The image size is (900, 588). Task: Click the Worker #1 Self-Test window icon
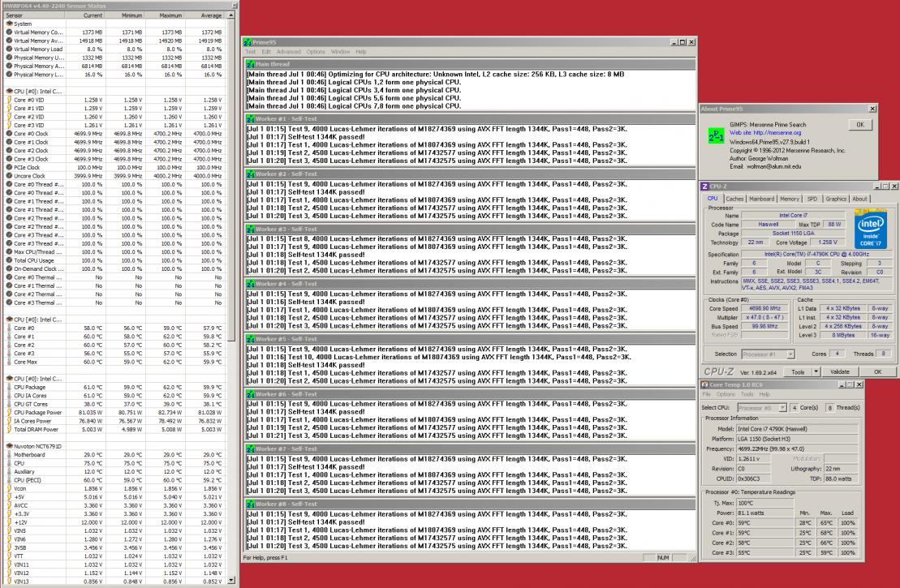[251, 118]
